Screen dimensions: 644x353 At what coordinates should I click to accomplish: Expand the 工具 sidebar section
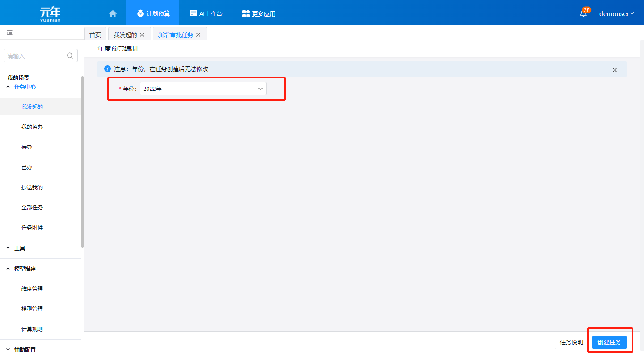pyautogui.click(x=20, y=248)
